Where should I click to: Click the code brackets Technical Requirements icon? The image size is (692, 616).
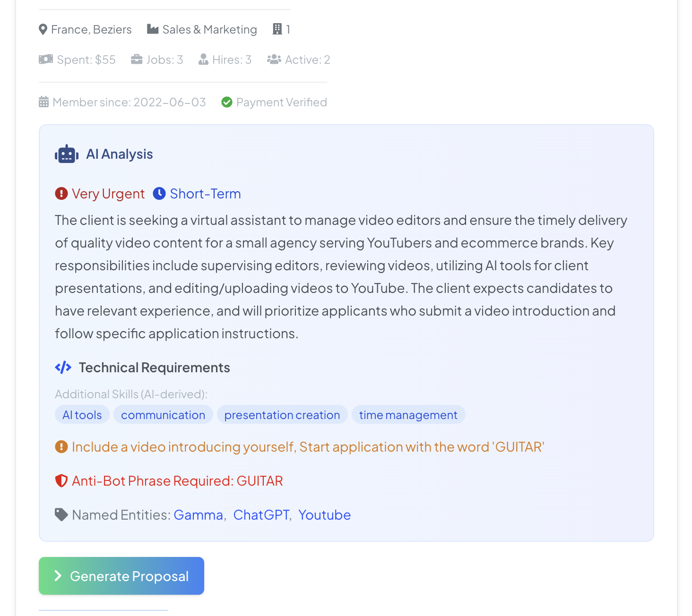tap(63, 368)
